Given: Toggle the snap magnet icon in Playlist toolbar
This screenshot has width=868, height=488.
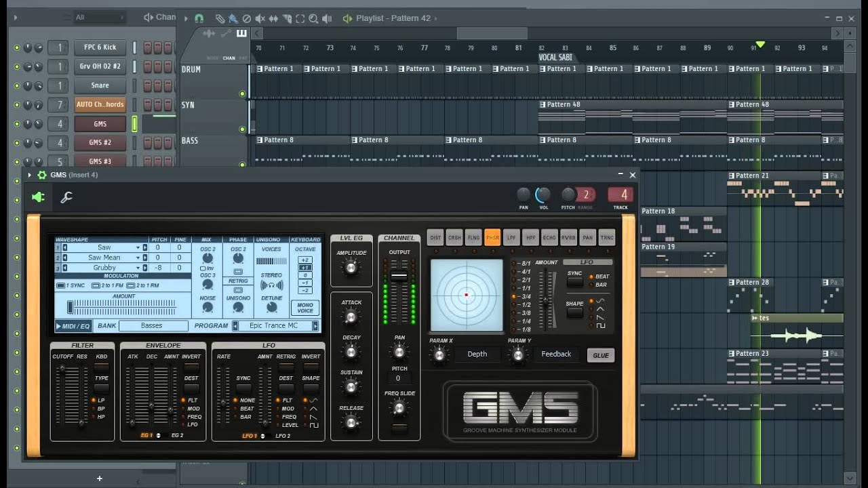Looking at the screenshot, I should pyautogui.click(x=199, y=18).
